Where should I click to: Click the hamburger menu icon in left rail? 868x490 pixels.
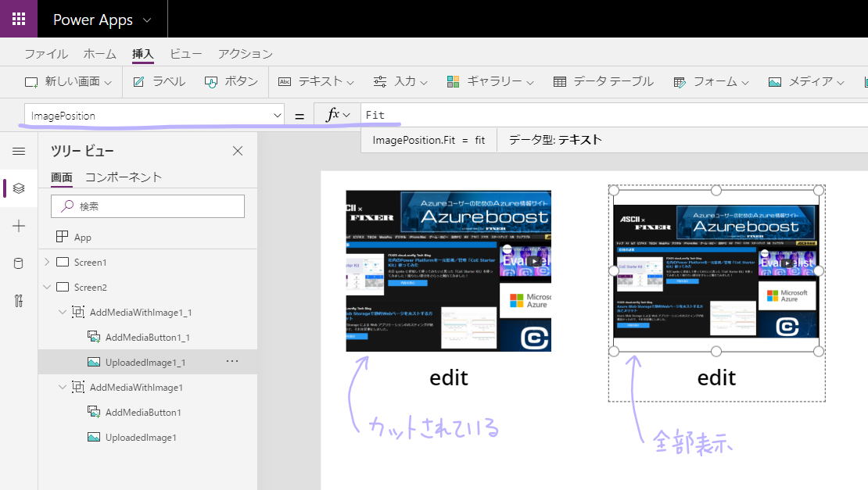(x=19, y=151)
